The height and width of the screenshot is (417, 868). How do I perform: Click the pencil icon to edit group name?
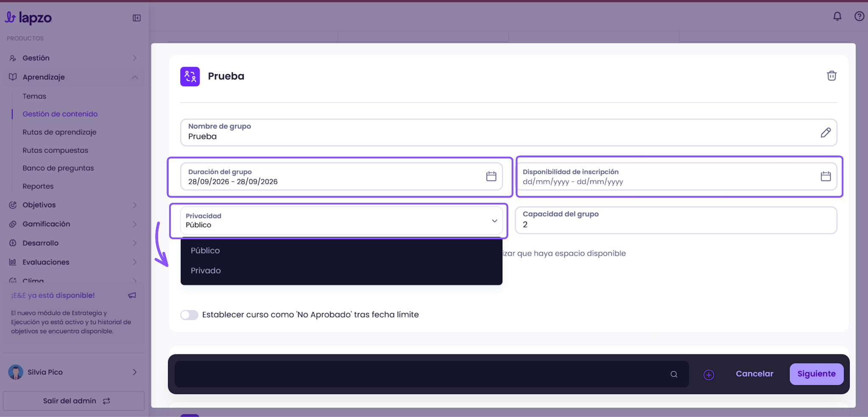(826, 133)
